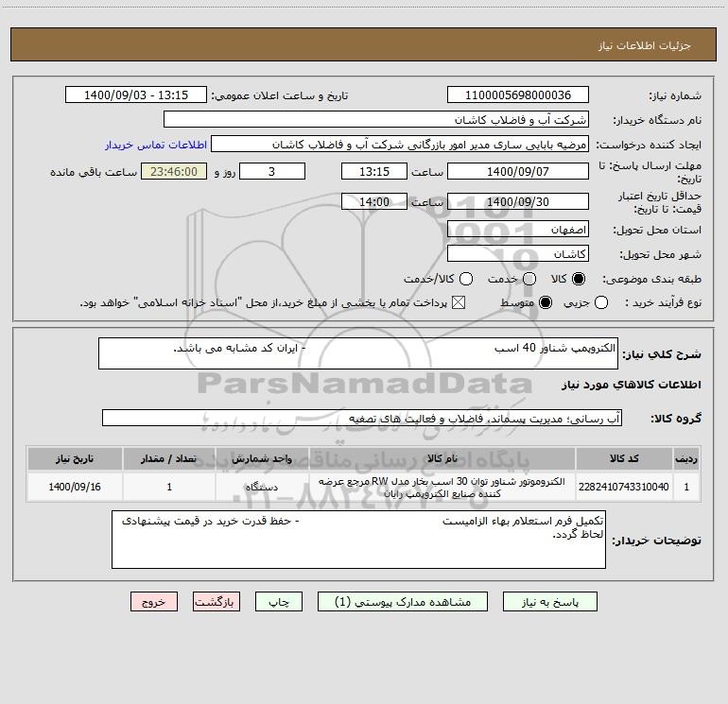Open the اطلاعات تماس خریدار link
728x704 pixels.
pyautogui.click(x=156, y=145)
